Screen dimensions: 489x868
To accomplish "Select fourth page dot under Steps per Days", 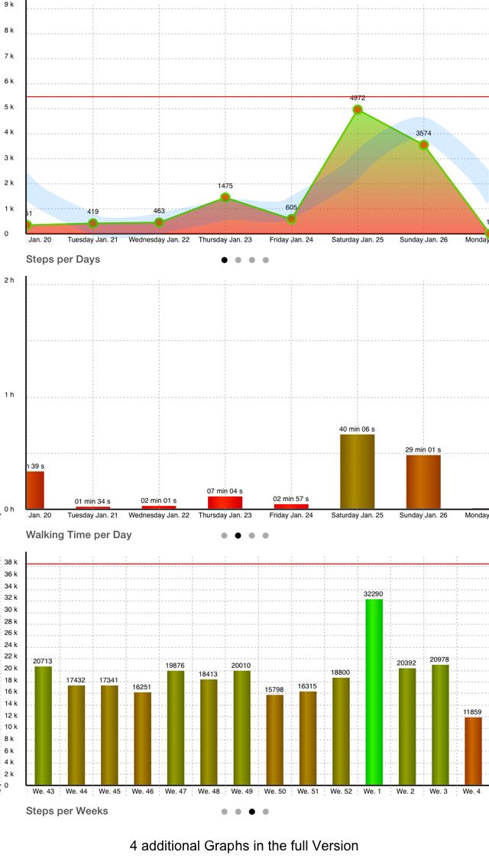I will pyautogui.click(x=266, y=261).
